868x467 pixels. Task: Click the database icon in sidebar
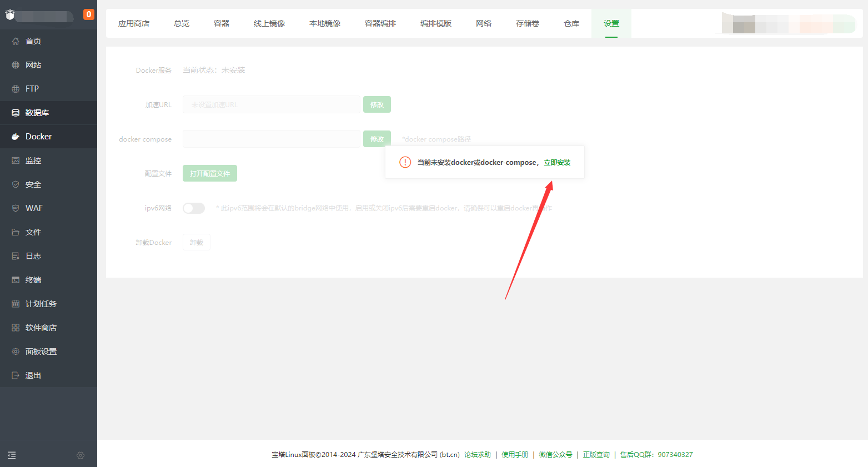click(x=16, y=113)
